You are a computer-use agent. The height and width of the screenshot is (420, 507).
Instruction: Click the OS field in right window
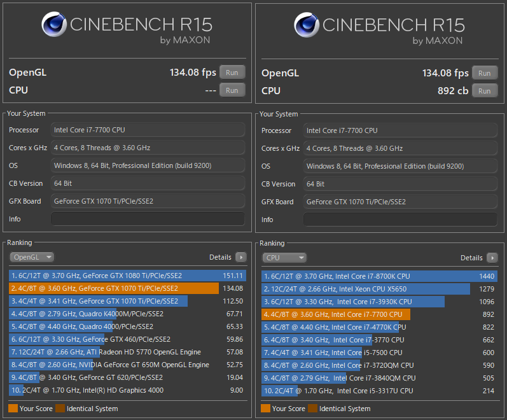click(x=400, y=166)
